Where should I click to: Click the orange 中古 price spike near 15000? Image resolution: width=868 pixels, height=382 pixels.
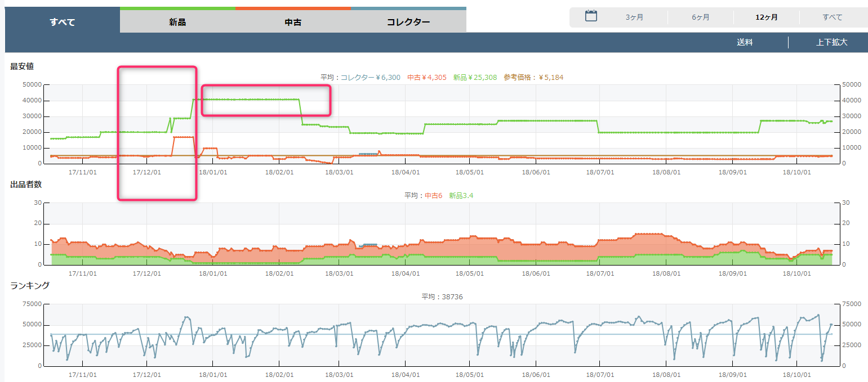pyautogui.click(x=184, y=137)
